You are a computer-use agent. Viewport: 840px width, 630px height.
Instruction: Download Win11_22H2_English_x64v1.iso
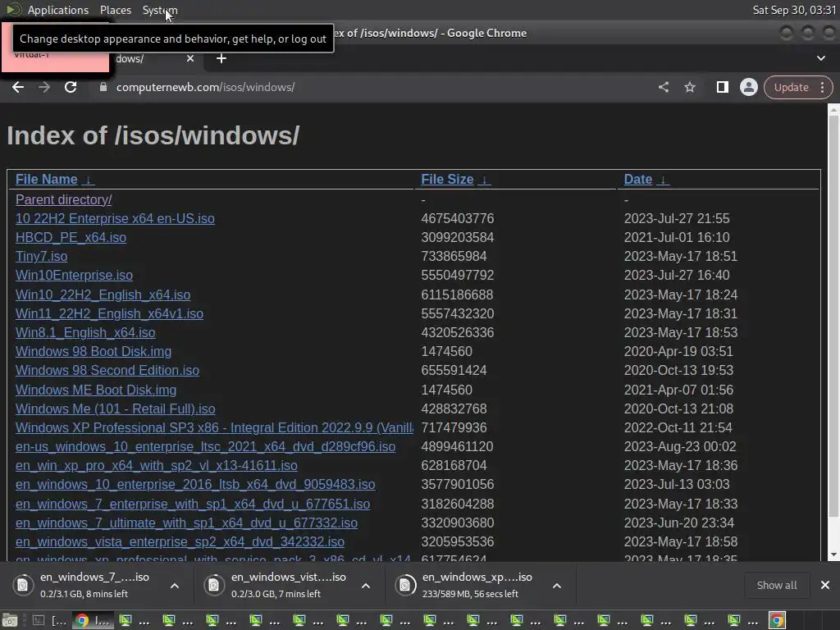pyautogui.click(x=109, y=313)
